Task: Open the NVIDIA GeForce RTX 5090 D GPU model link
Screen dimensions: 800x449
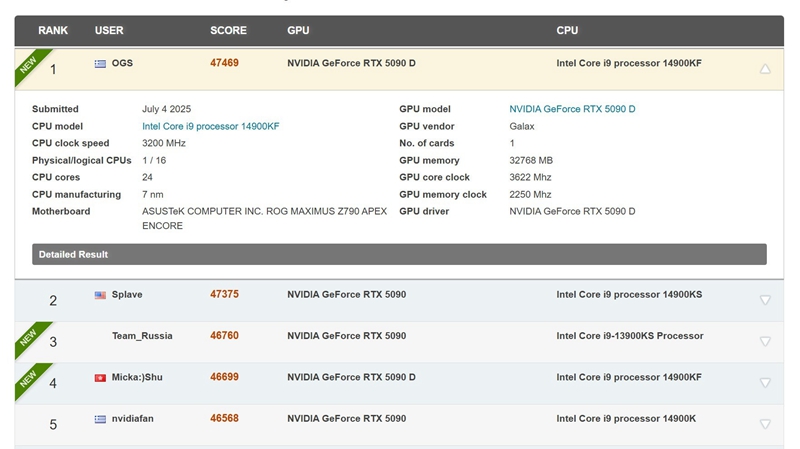Action: [x=572, y=109]
